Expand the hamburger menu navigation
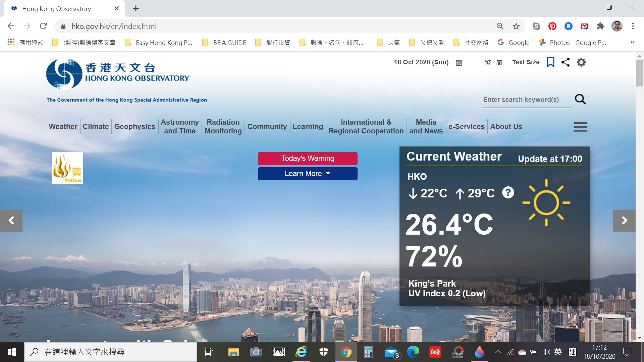This screenshot has width=644, height=362. click(x=580, y=126)
